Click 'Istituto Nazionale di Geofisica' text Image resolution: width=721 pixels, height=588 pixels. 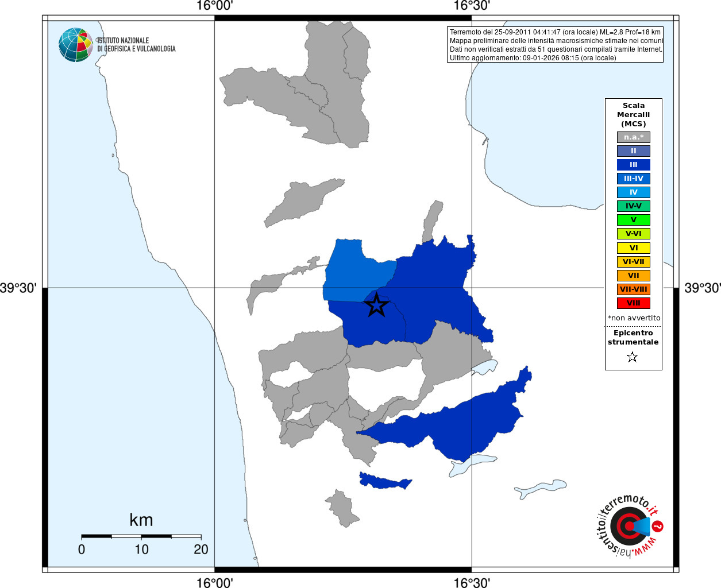136,45
